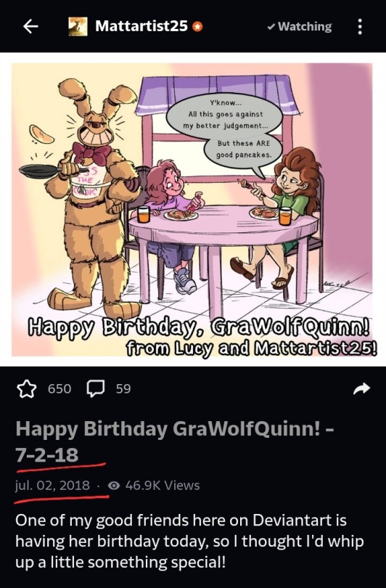Share the deviation with the arrow icon

click(361, 389)
